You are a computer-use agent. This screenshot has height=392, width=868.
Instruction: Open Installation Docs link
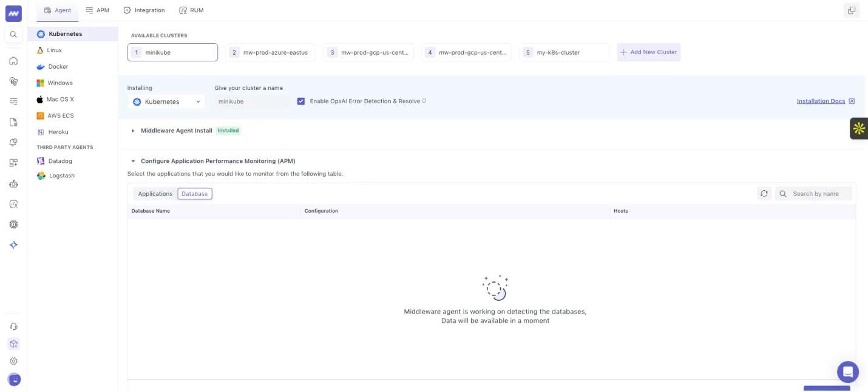click(x=826, y=101)
